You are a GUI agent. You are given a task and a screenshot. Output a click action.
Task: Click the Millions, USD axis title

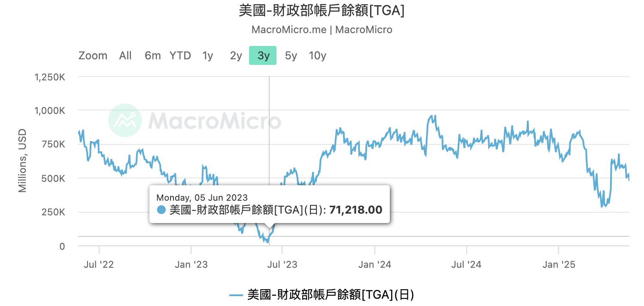click(x=22, y=161)
